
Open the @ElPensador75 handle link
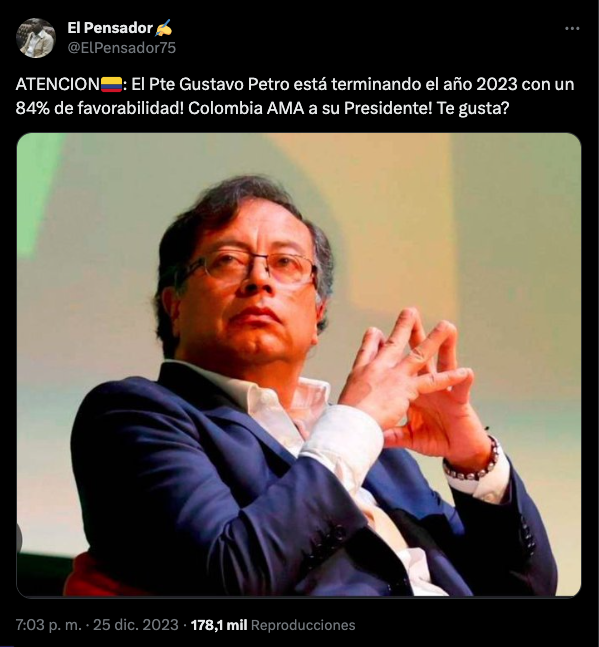122,48
